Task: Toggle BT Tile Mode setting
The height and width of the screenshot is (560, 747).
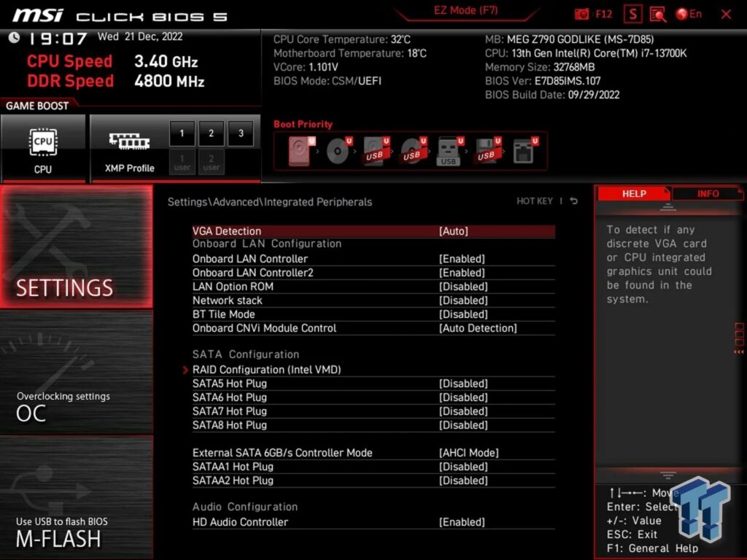Action: pos(373,314)
